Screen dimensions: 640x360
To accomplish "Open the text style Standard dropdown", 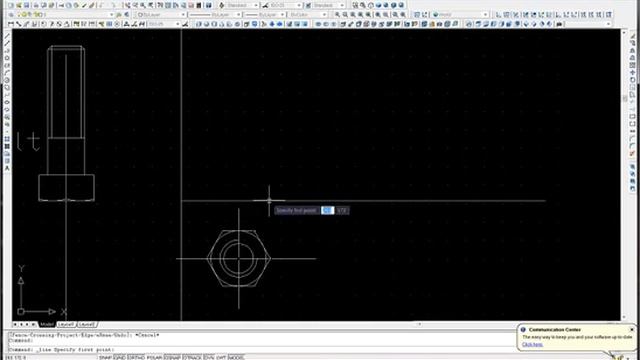I will [242, 5].
